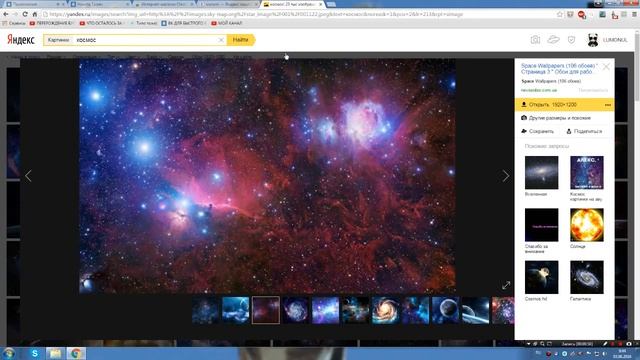This screenshot has width=640, height=360.
Task: Switch to the third browser tab
Action: click(x=164, y=4)
